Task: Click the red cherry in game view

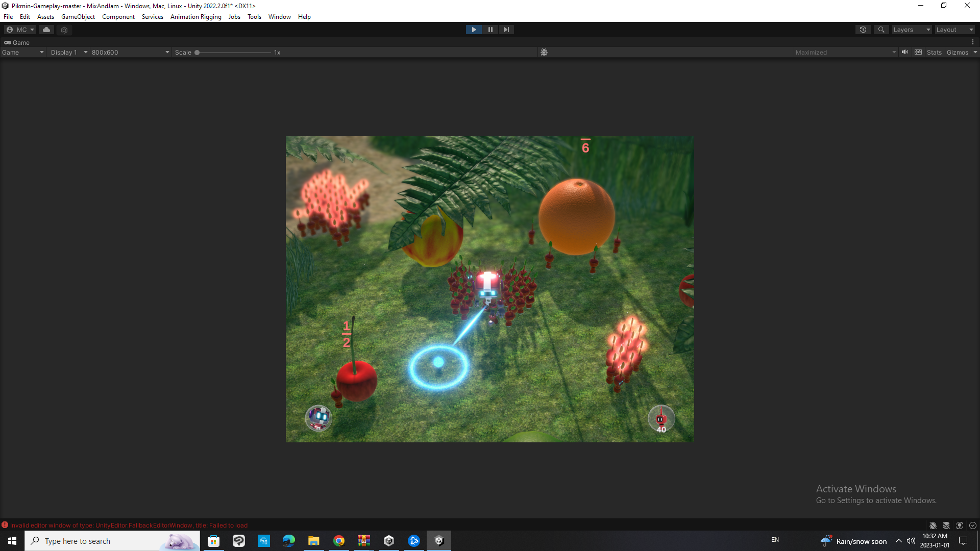Action: click(x=357, y=381)
